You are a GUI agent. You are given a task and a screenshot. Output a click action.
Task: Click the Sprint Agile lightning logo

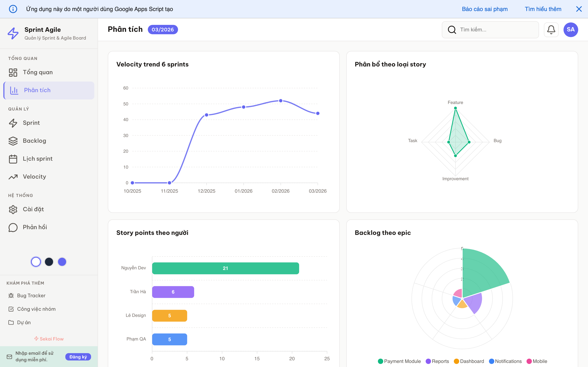13,33
